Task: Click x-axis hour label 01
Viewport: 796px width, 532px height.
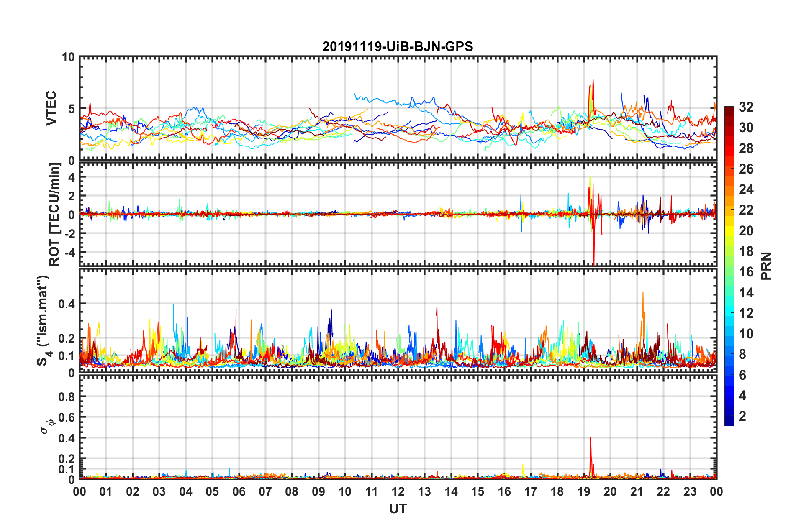Action: [106, 492]
